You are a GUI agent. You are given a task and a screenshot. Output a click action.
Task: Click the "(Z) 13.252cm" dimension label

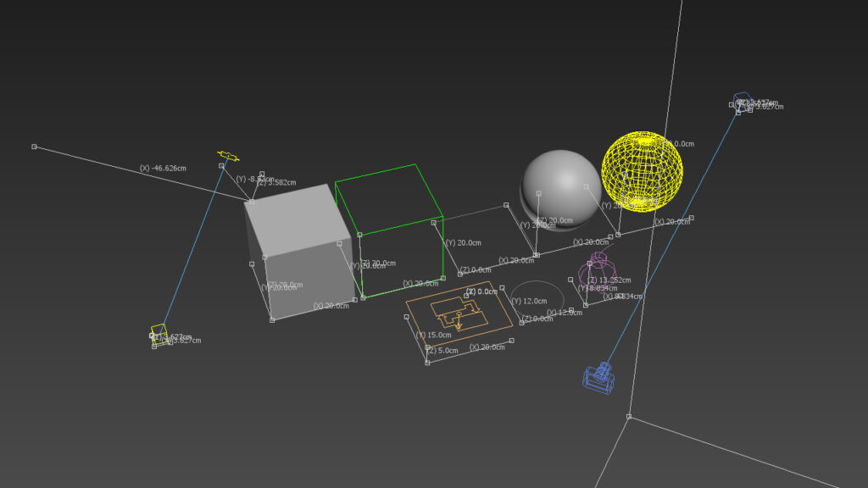tap(609, 280)
